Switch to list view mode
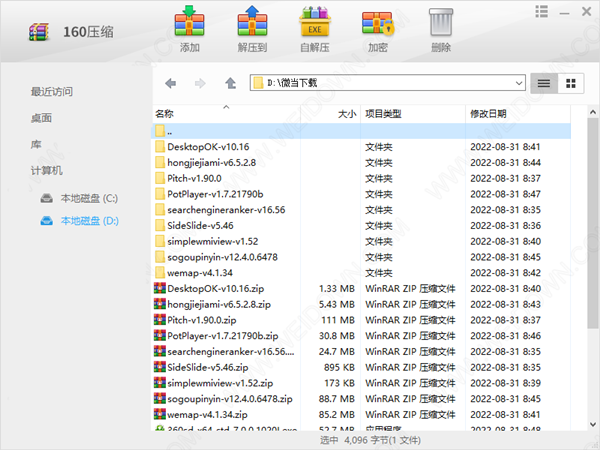600x450 pixels. (544, 83)
